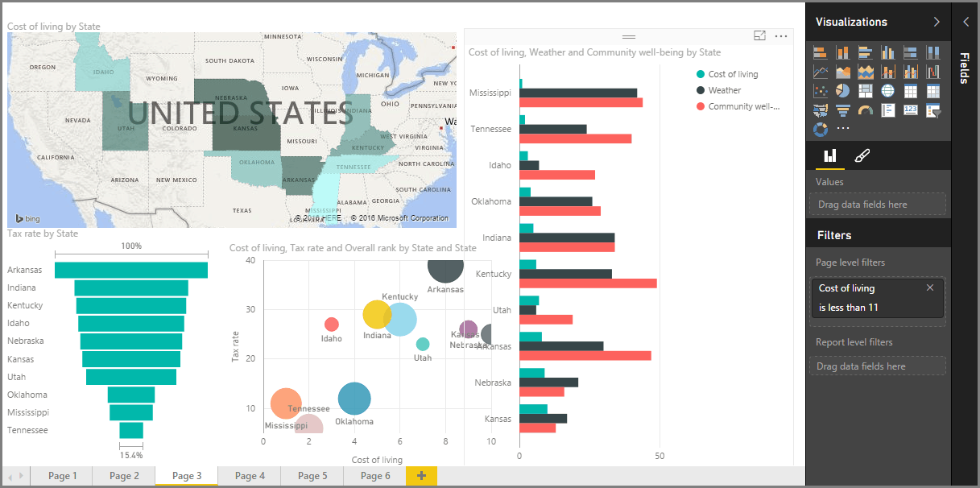Screen dimensions: 980x488
Task: Remove the Cost of living page filter
Action: pos(930,287)
